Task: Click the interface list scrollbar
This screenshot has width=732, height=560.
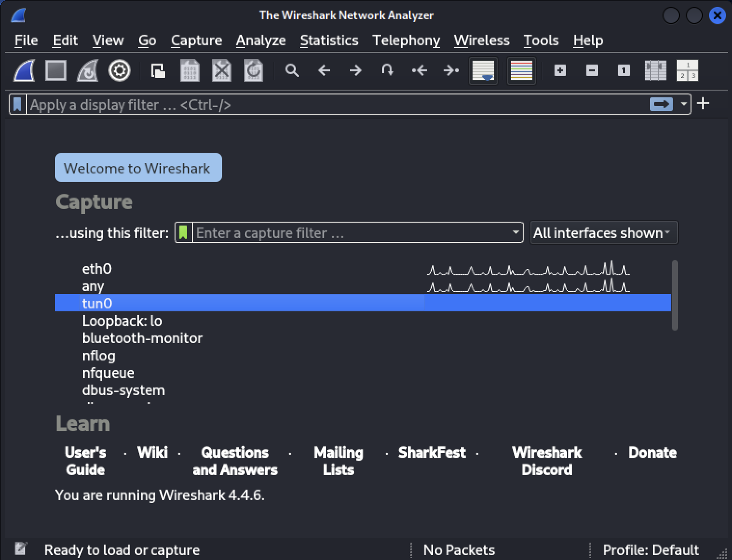Action: click(x=675, y=295)
